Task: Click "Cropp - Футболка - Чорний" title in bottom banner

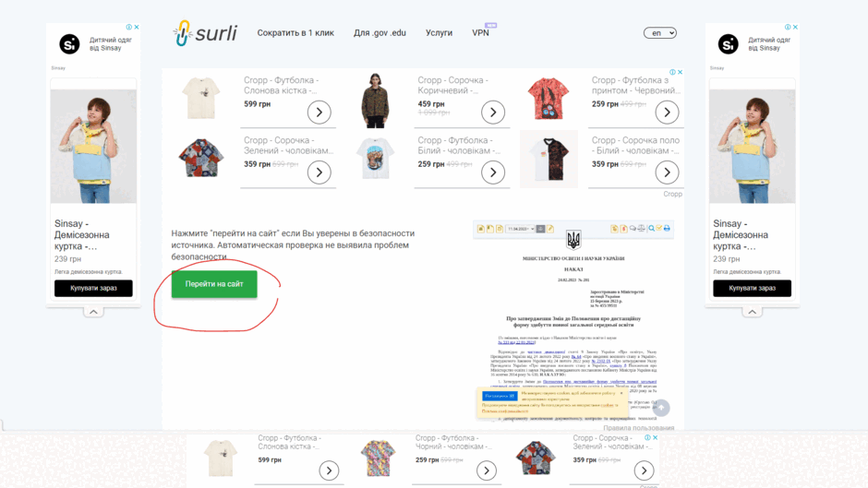Action: click(x=452, y=442)
